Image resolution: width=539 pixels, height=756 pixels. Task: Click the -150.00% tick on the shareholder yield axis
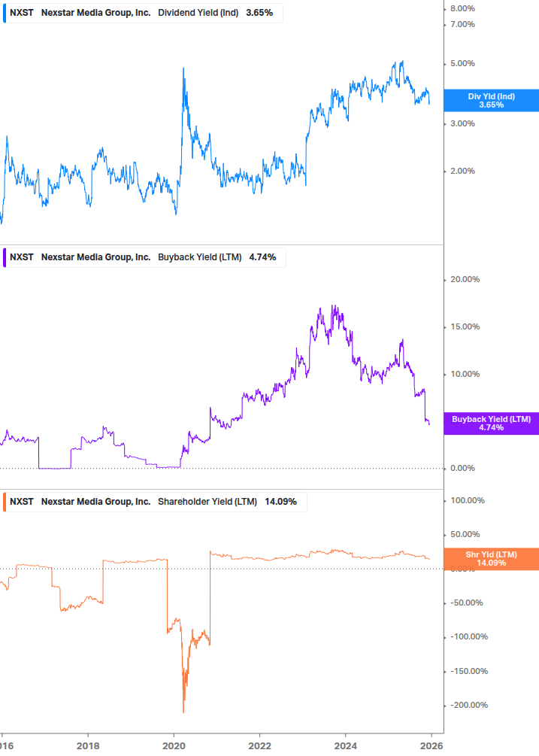coord(468,671)
